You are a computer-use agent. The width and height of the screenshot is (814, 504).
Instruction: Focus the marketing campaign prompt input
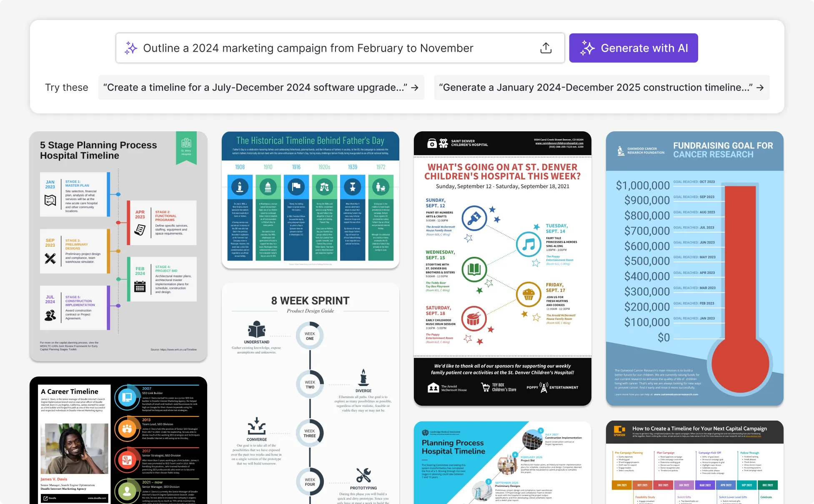pyautogui.click(x=340, y=48)
